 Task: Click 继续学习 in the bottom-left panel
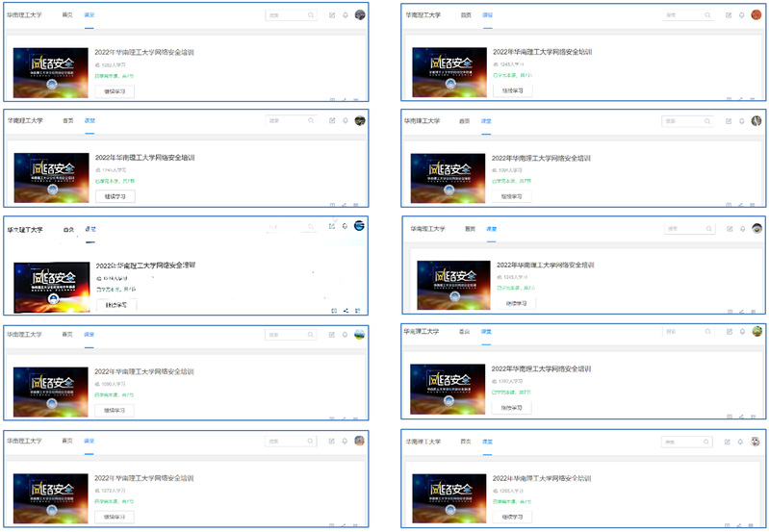click(x=115, y=517)
